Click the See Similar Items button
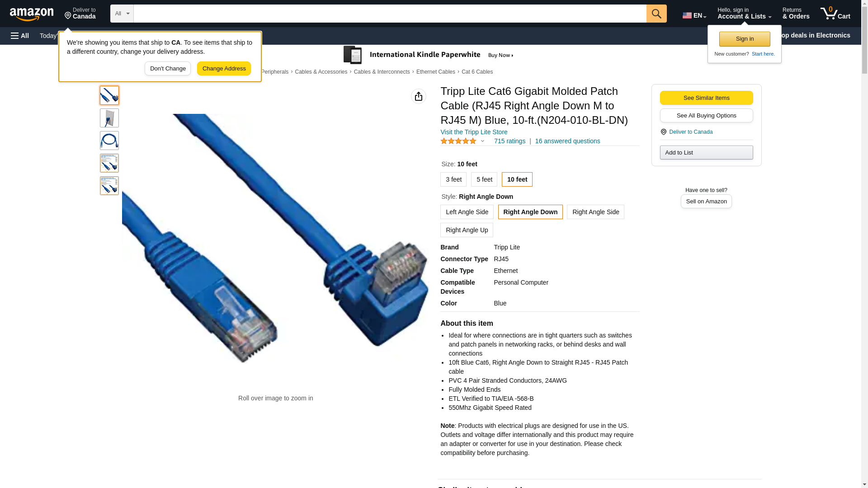Viewport: 868px width, 488px height. point(706,98)
